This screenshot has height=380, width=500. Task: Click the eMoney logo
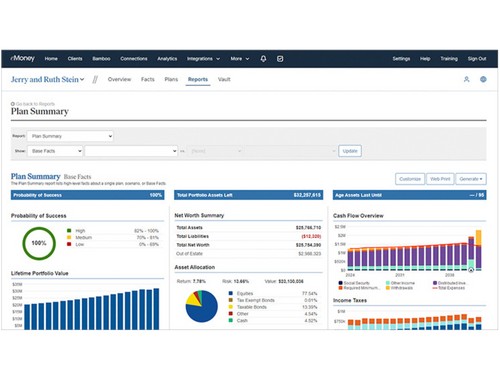tap(23, 58)
